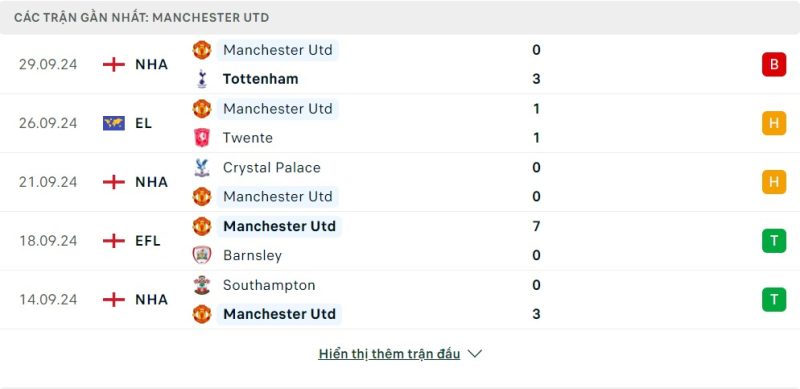
Task: Open the Barnsley team name link
Action: tap(253, 255)
